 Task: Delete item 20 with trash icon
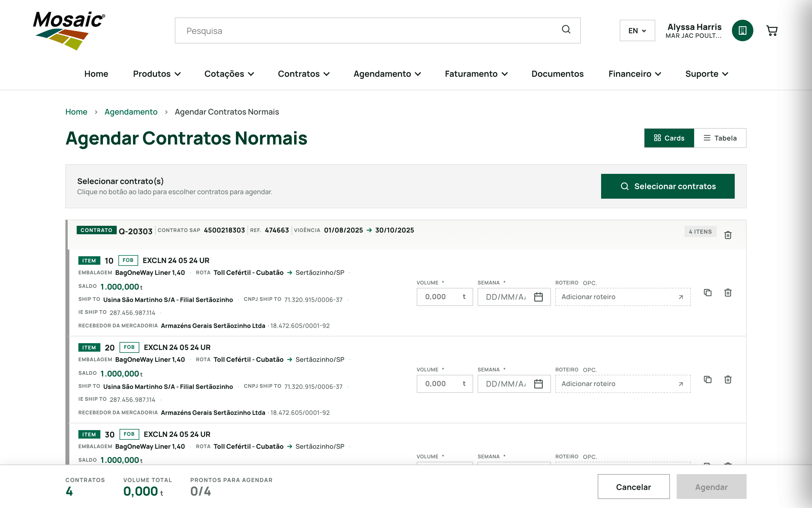pos(728,380)
